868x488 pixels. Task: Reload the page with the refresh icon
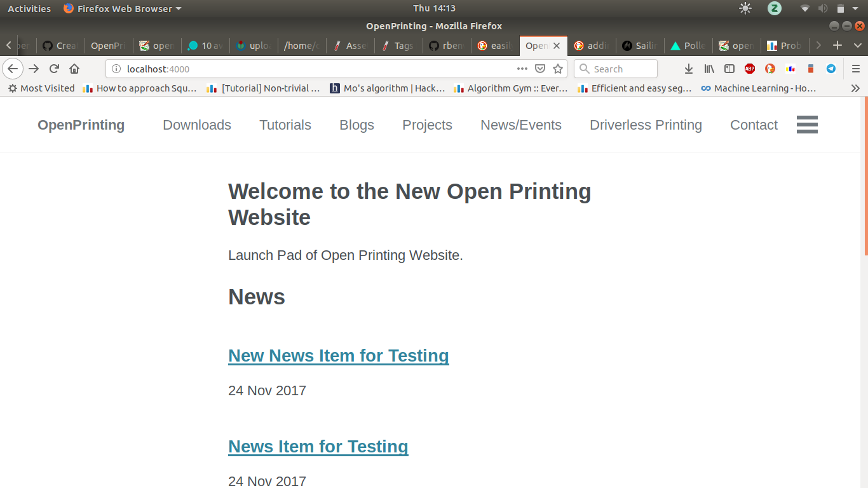pyautogui.click(x=54, y=69)
